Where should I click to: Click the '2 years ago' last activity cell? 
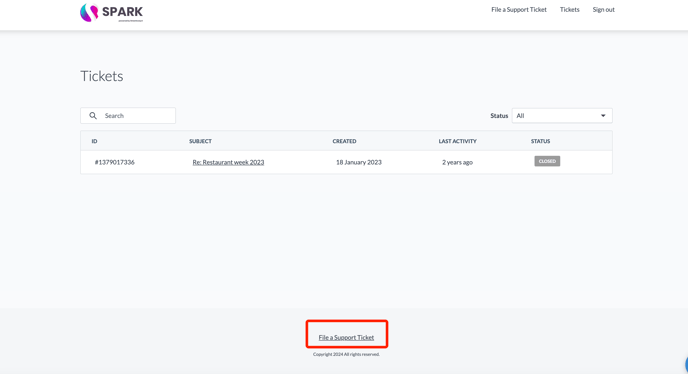click(457, 162)
